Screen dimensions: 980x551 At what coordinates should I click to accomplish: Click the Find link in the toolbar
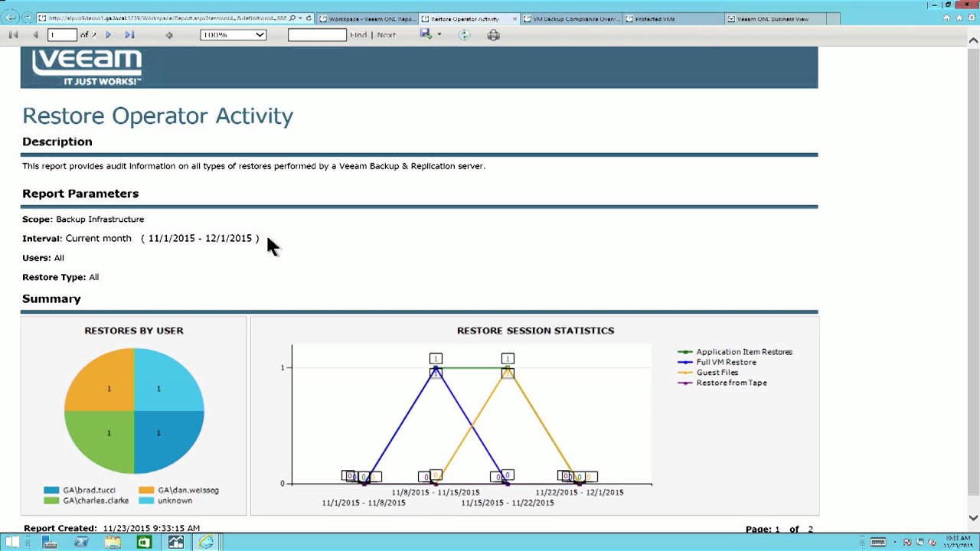pos(358,34)
